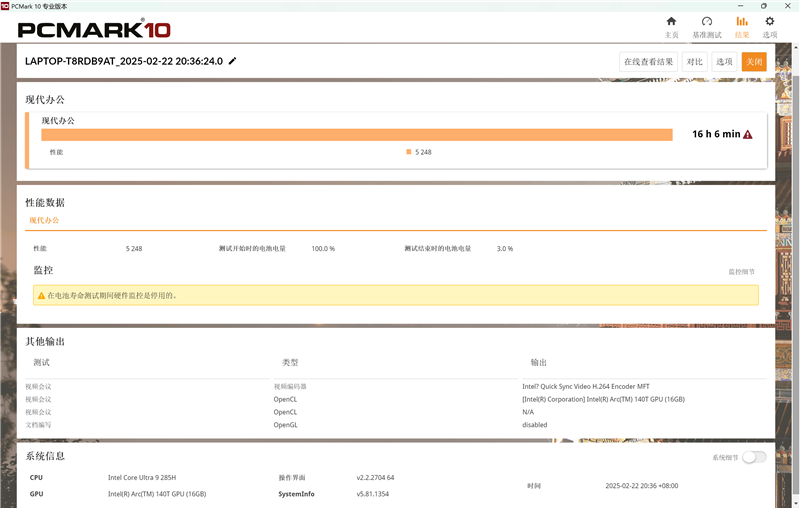Click the 测试 column header
The width and height of the screenshot is (800, 508).
pos(41,363)
